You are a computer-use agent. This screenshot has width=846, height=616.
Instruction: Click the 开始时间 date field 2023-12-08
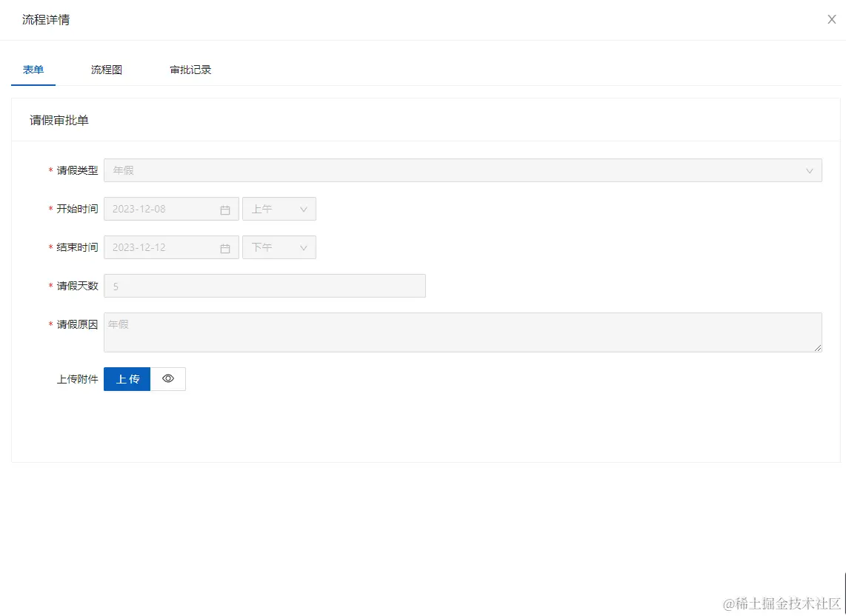[171, 209]
